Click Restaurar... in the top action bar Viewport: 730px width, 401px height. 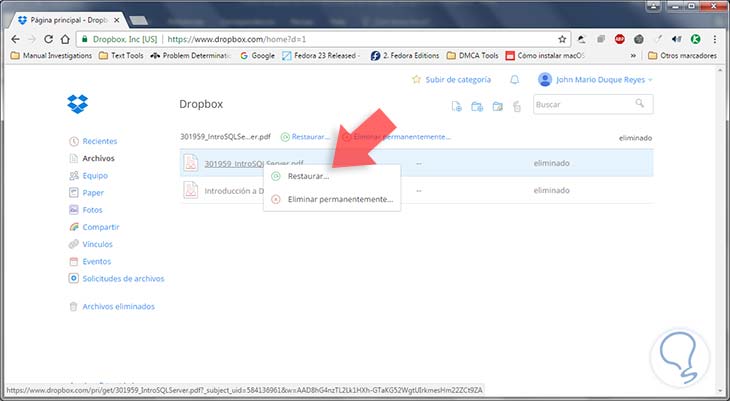(x=305, y=137)
